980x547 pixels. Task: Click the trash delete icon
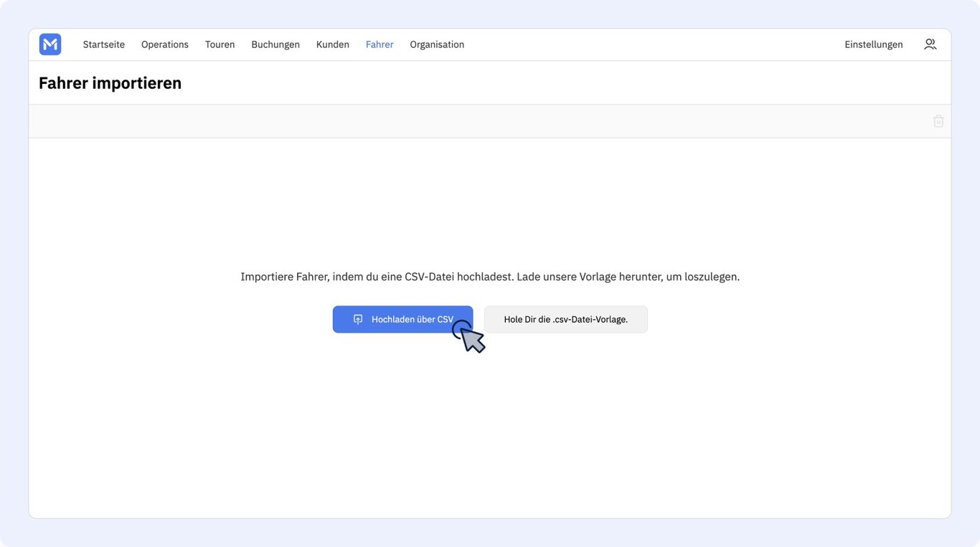coord(938,121)
